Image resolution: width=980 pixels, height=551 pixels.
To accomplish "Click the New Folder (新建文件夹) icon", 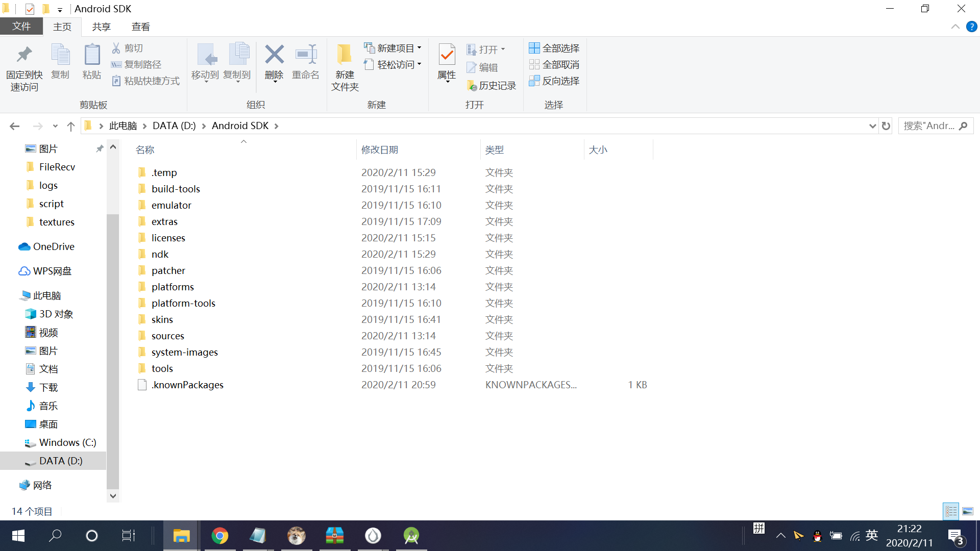I will (x=345, y=55).
